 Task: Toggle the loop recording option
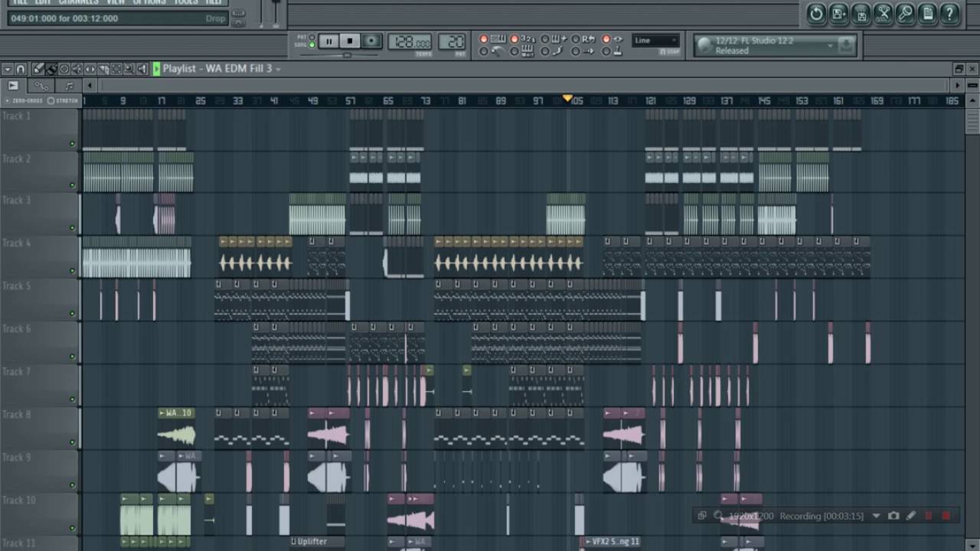(x=585, y=39)
